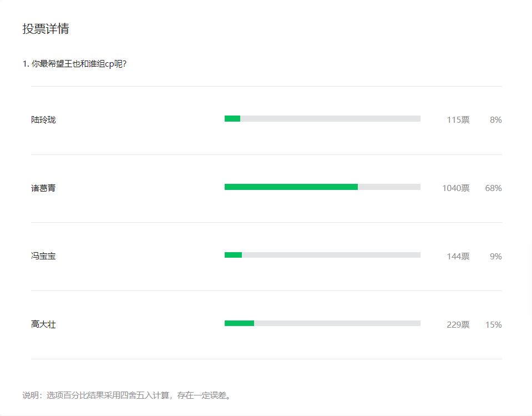Select the 9% percentage result

[x=495, y=257]
